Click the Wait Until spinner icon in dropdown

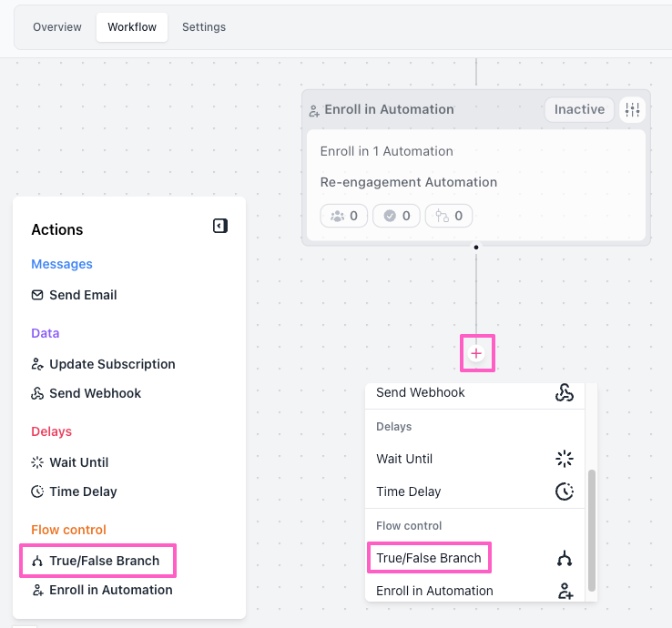pos(565,459)
